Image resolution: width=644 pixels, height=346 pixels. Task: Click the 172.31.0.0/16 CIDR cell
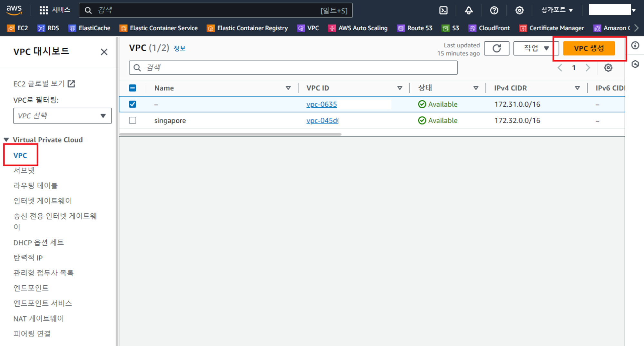517,104
